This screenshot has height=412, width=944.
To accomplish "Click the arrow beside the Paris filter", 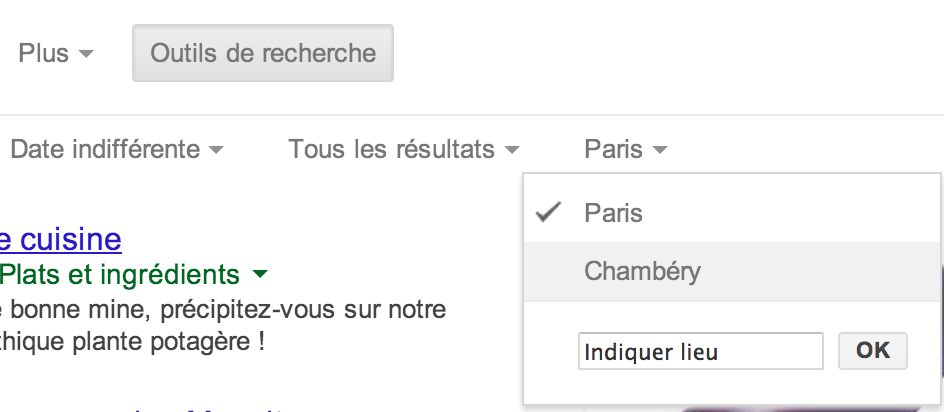I will (660, 149).
